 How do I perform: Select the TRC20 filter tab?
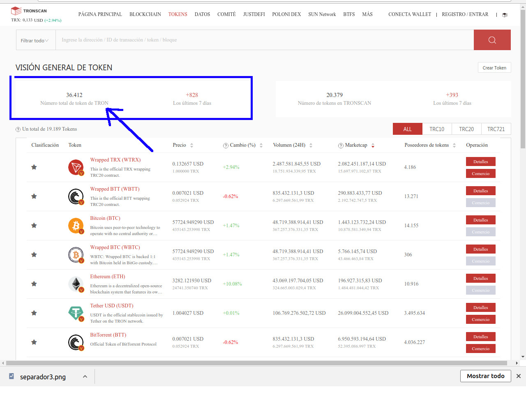click(x=466, y=129)
